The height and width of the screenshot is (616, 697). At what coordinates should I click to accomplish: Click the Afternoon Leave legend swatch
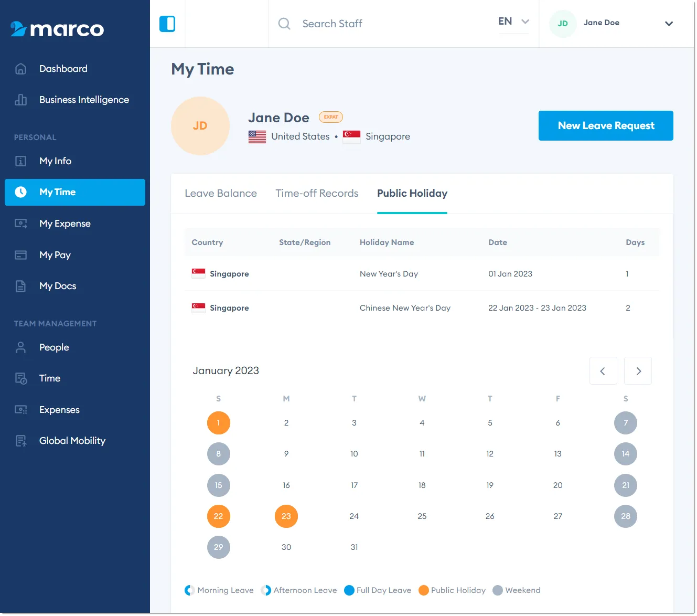[x=266, y=590]
